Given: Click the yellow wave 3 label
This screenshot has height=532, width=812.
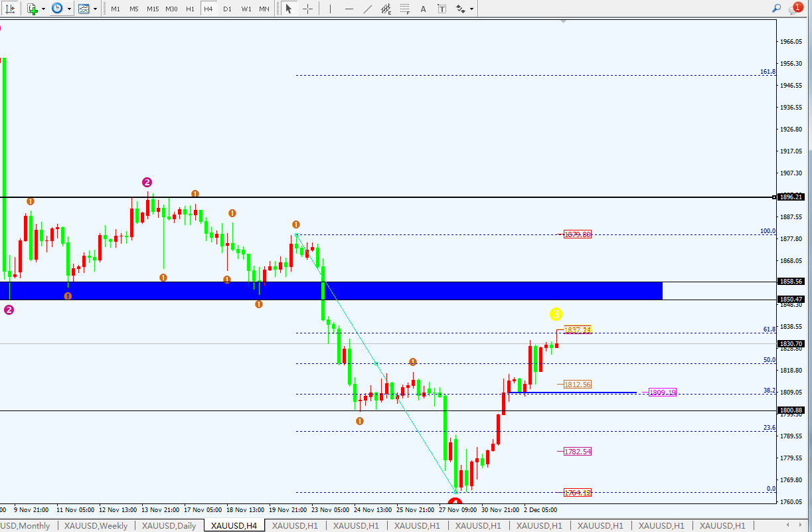Looking at the screenshot, I should [556, 313].
